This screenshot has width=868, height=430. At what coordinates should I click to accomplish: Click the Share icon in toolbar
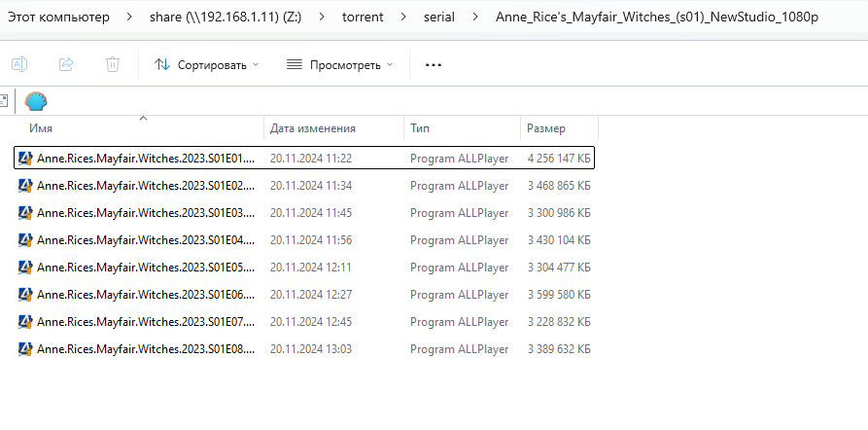[x=66, y=64]
